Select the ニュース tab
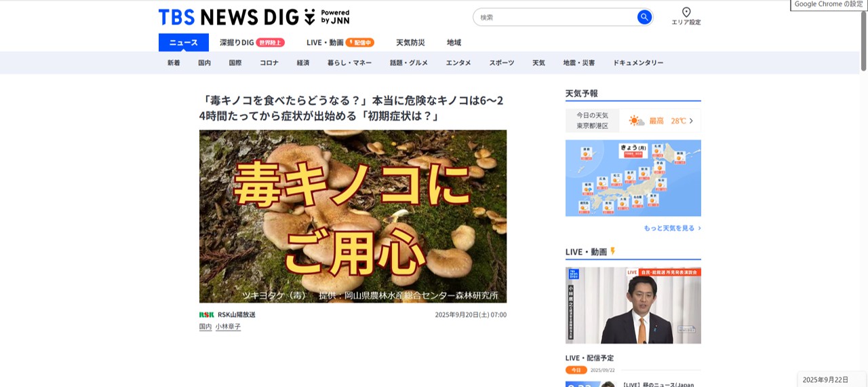This screenshot has height=387, width=868. [184, 43]
